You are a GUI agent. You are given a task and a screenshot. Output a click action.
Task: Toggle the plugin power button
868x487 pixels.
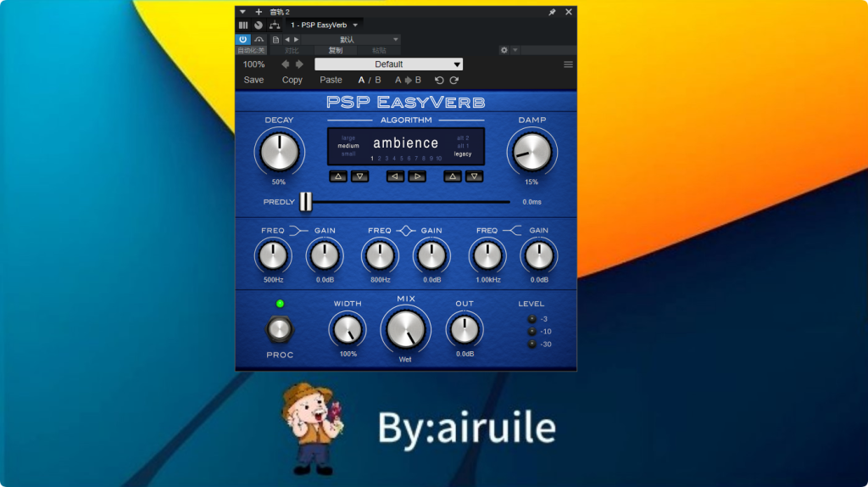coord(243,39)
